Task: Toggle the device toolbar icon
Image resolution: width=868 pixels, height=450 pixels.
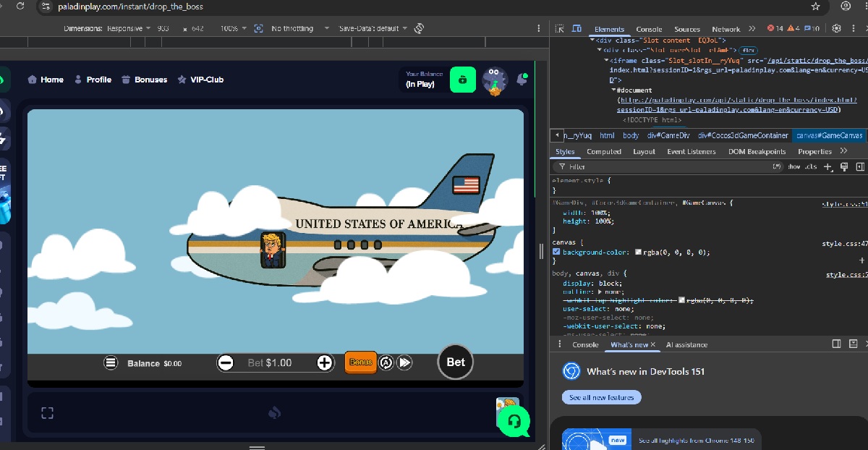Action: coord(576,29)
